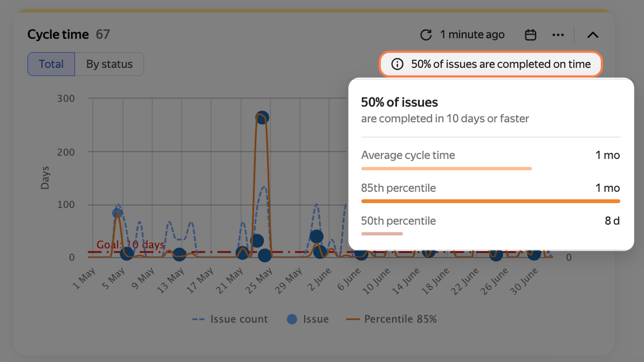Click the Cycle time widget title
Image resolution: width=644 pixels, height=362 pixels.
click(58, 34)
